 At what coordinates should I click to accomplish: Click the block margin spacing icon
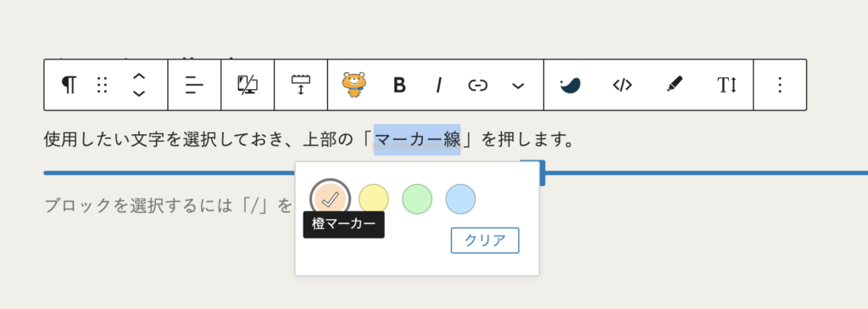301,85
